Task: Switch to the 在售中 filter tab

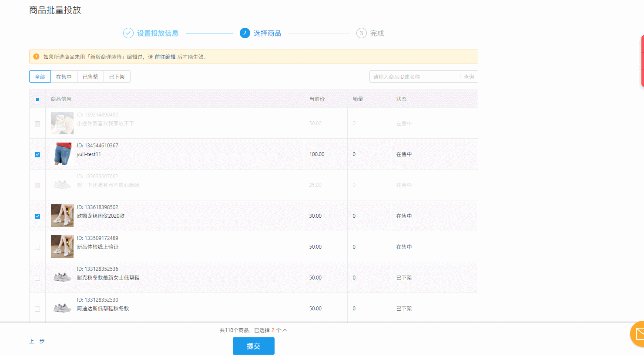Action: [64, 77]
